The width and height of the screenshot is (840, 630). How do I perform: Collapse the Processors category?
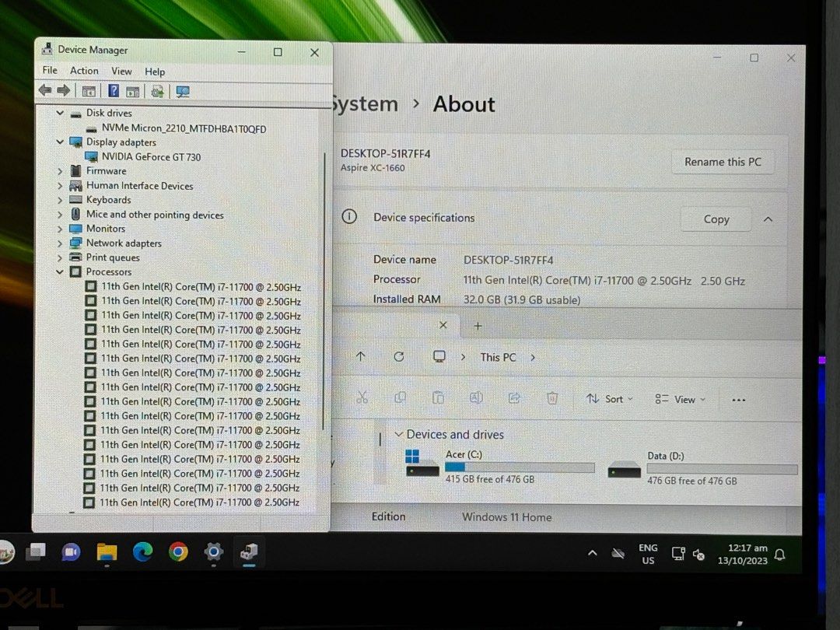[60, 272]
